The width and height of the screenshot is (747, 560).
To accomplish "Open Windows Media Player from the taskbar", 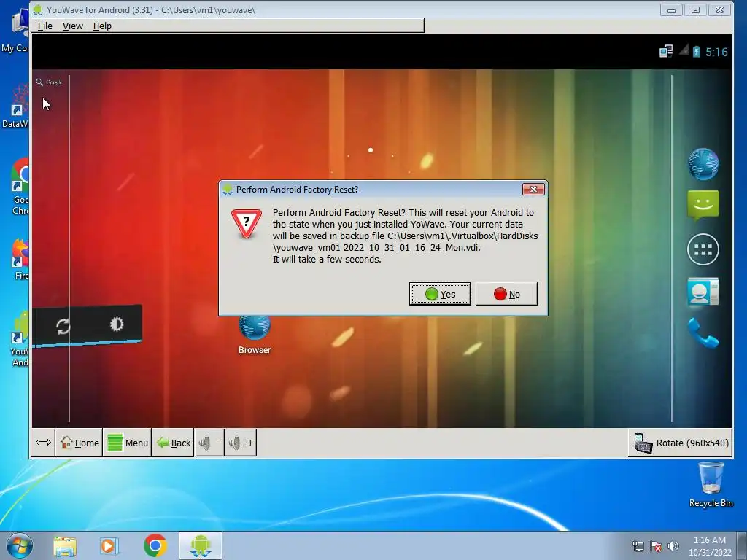I will click(x=109, y=546).
